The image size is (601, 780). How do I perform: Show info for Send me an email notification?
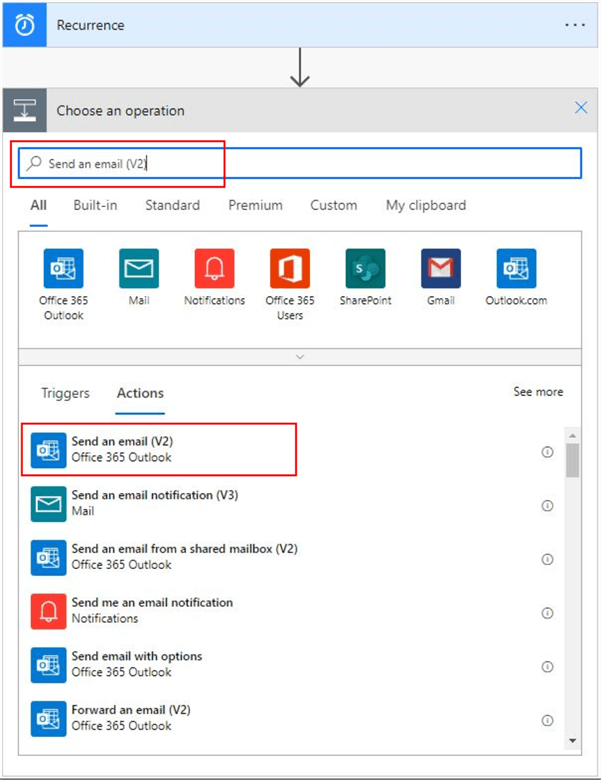click(x=547, y=613)
